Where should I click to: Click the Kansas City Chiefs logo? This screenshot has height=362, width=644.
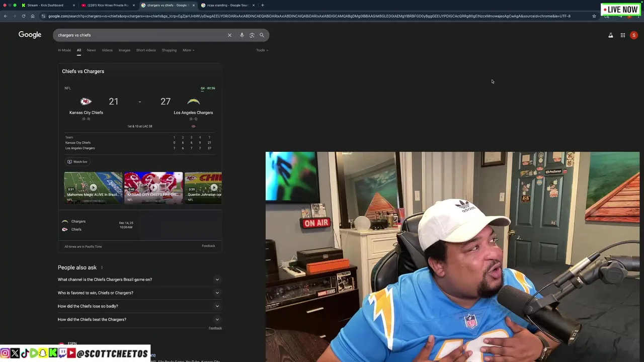coord(86,102)
